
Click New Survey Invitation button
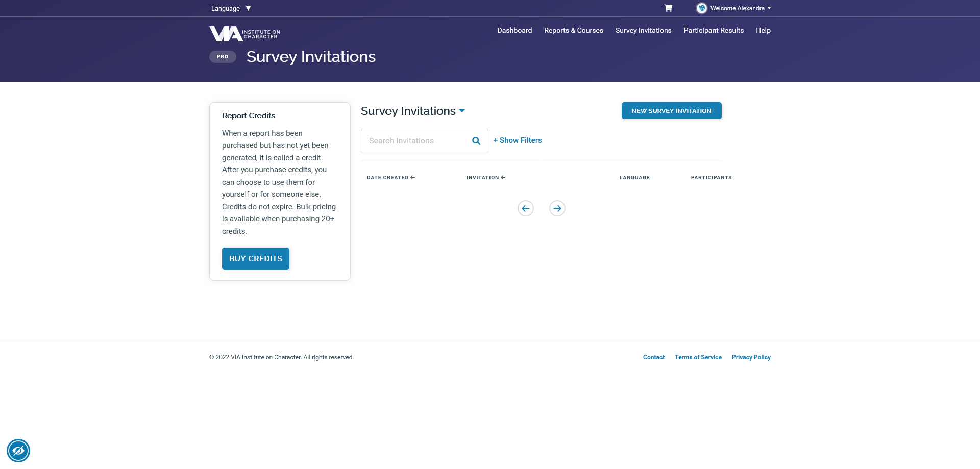coord(671,111)
